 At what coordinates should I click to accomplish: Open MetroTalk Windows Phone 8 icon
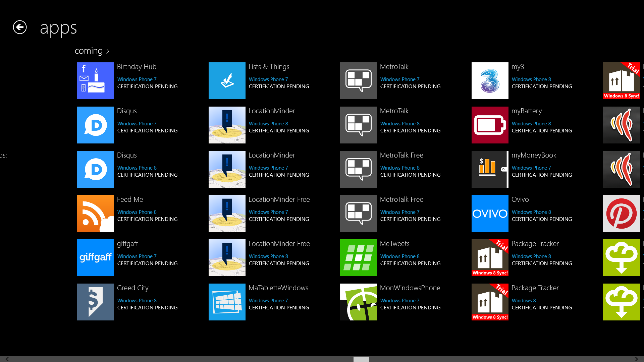click(359, 125)
